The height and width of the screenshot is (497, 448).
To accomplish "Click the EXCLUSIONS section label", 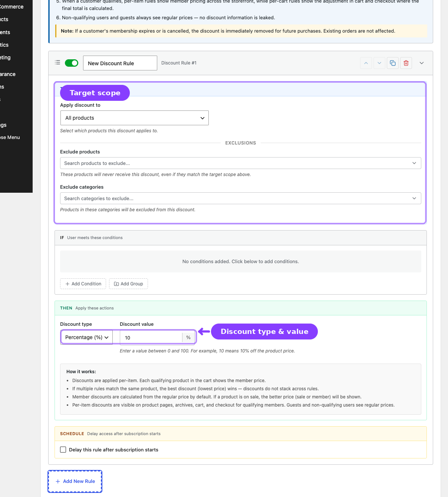I will [x=241, y=143].
